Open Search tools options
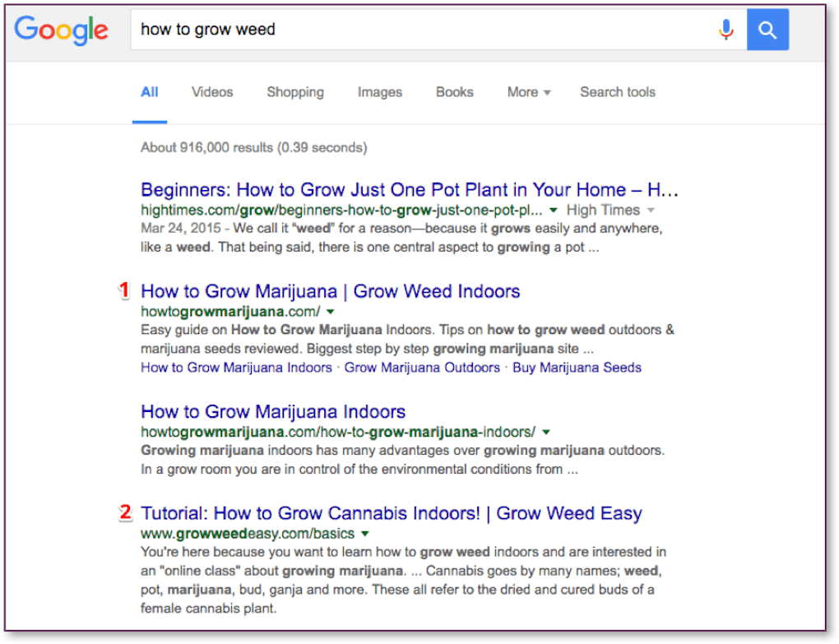Image resolution: width=839 pixels, height=644 pixels. tap(618, 92)
